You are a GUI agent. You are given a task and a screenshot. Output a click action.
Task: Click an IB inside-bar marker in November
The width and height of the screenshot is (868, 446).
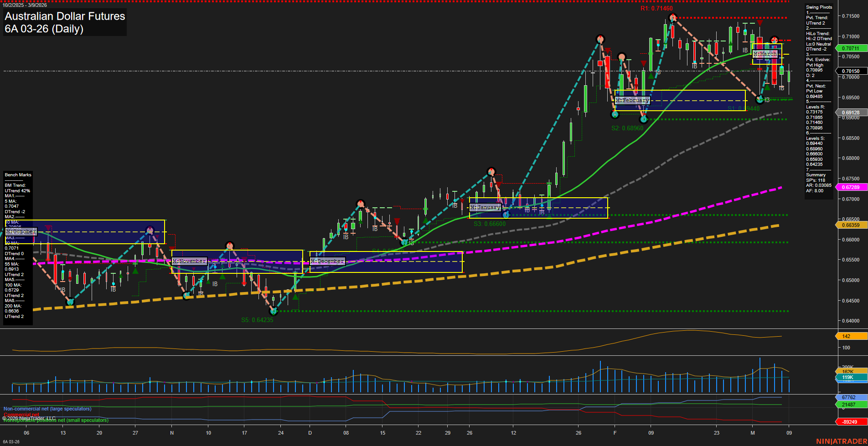215,283
